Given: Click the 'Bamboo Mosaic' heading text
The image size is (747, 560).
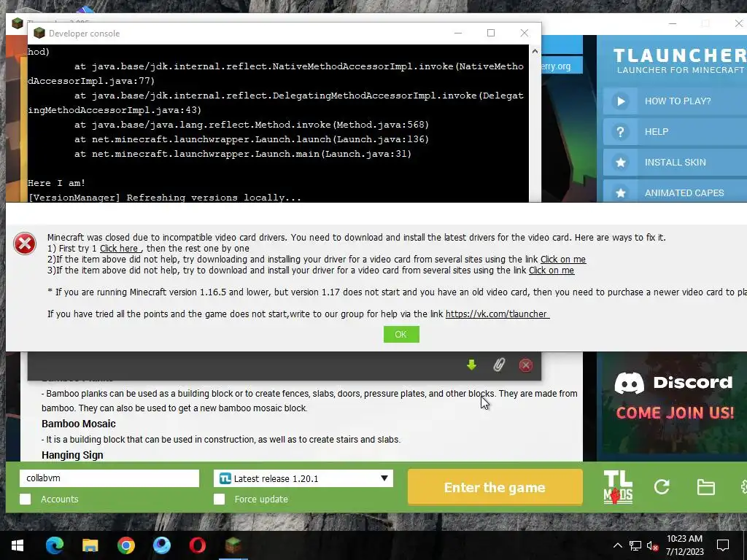Looking at the screenshot, I should coord(79,424).
